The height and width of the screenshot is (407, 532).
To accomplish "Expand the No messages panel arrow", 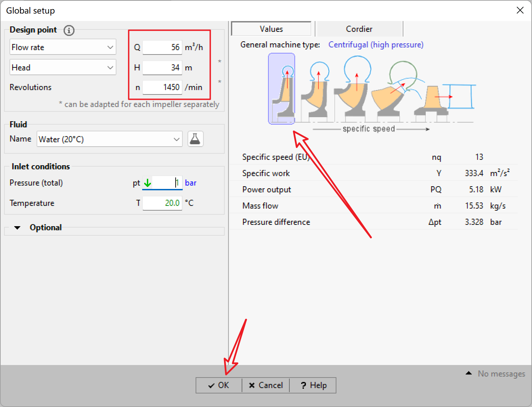I will pos(469,373).
